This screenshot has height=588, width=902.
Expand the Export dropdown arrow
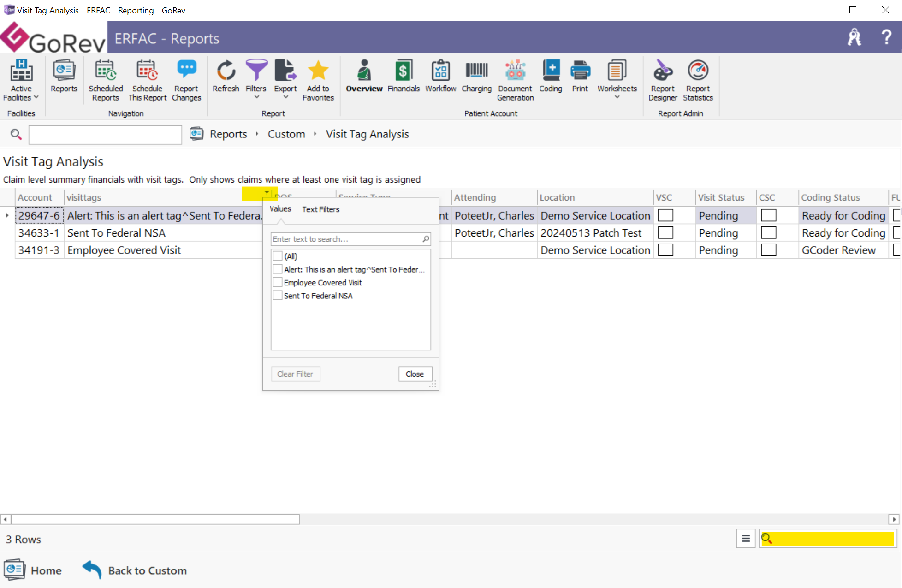(285, 97)
